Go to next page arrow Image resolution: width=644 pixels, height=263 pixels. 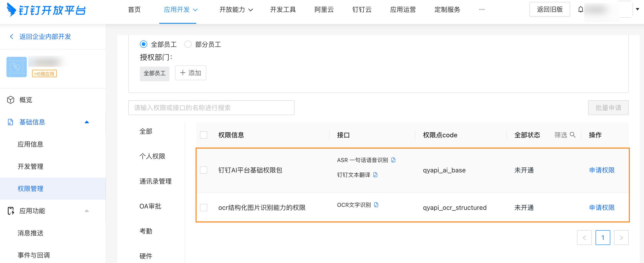[x=621, y=238]
